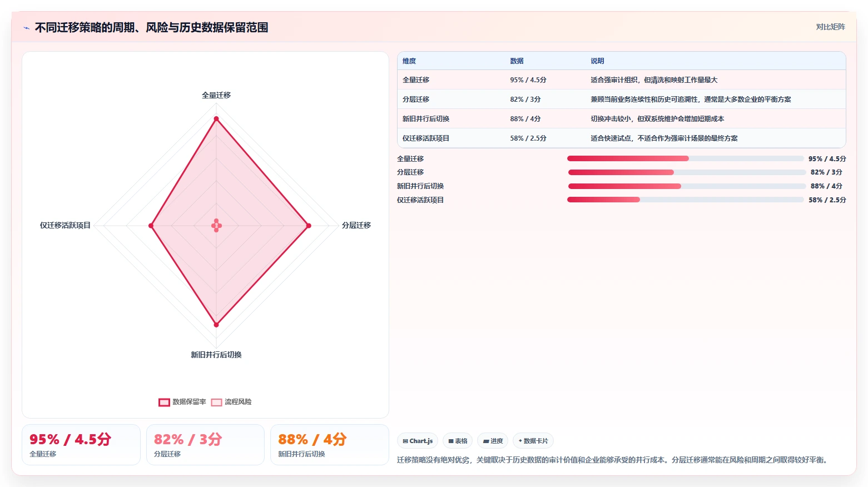Click radar data point at 新旧并行后切换 vertex
The width and height of the screenshot is (868, 487).
tap(216, 325)
